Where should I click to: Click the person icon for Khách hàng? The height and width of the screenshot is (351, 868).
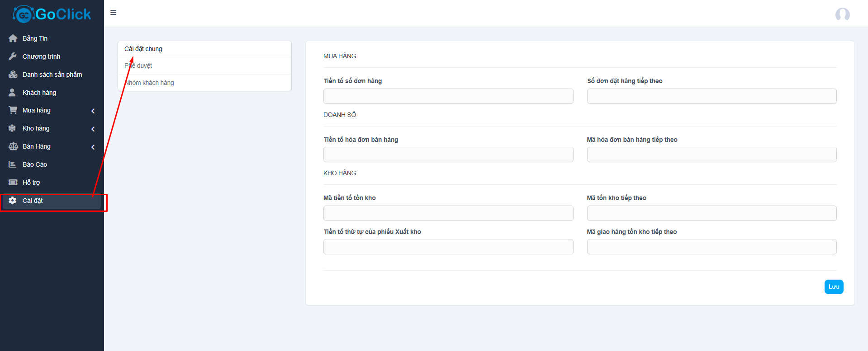pyautogui.click(x=13, y=93)
